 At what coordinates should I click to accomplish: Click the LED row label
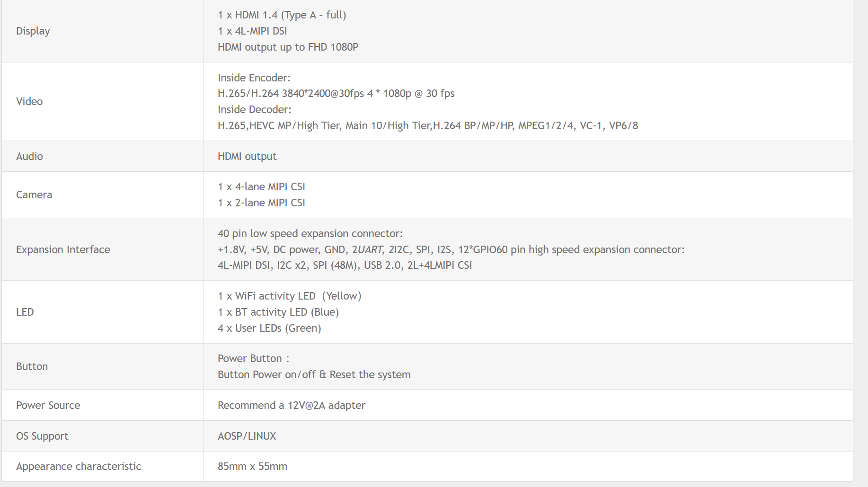[x=25, y=312]
